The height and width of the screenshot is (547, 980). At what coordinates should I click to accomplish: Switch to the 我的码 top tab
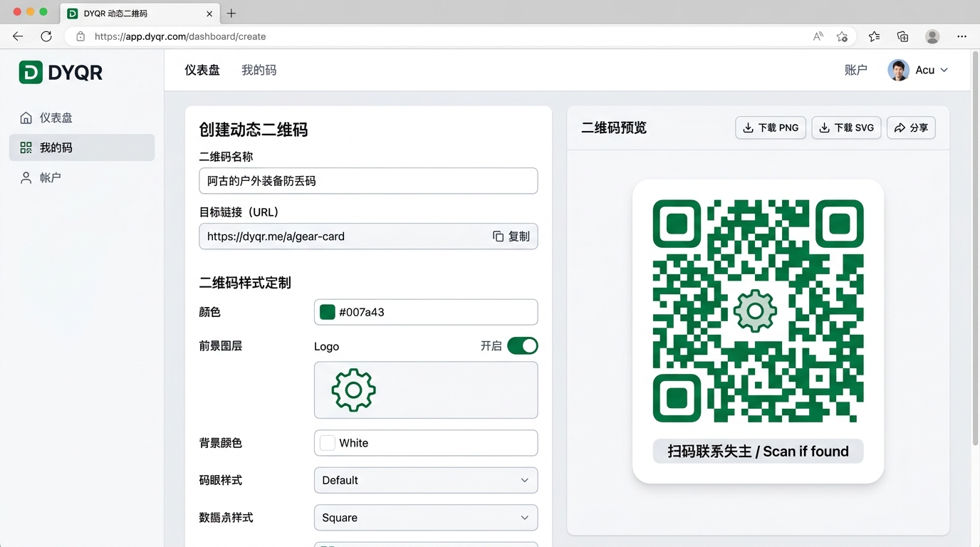(x=259, y=70)
